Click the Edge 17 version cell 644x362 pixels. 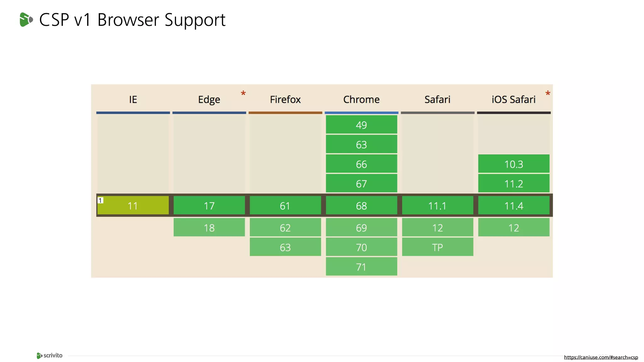(209, 206)
